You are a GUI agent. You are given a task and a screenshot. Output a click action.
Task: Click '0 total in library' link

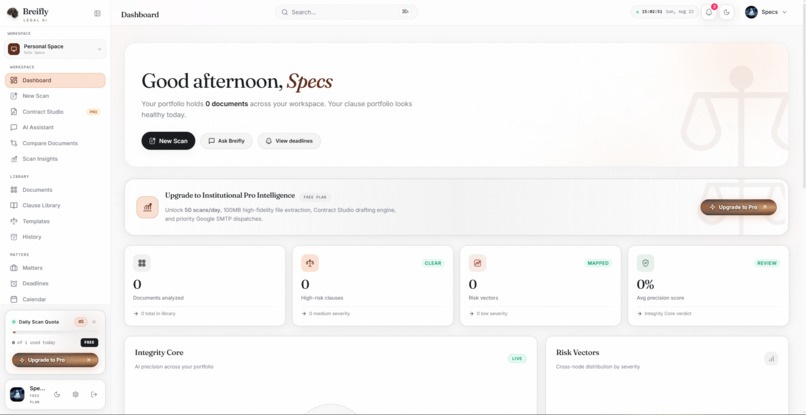pos(158,313)
